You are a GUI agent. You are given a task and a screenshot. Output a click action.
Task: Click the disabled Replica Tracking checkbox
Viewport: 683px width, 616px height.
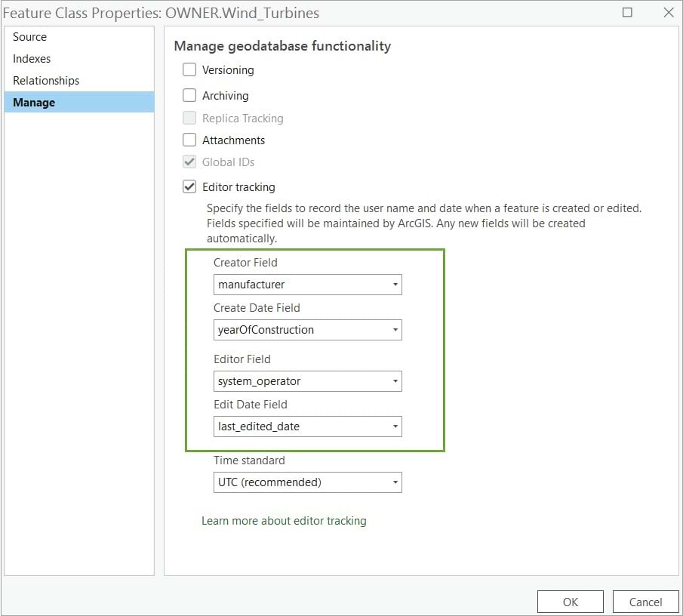point(189,118)
